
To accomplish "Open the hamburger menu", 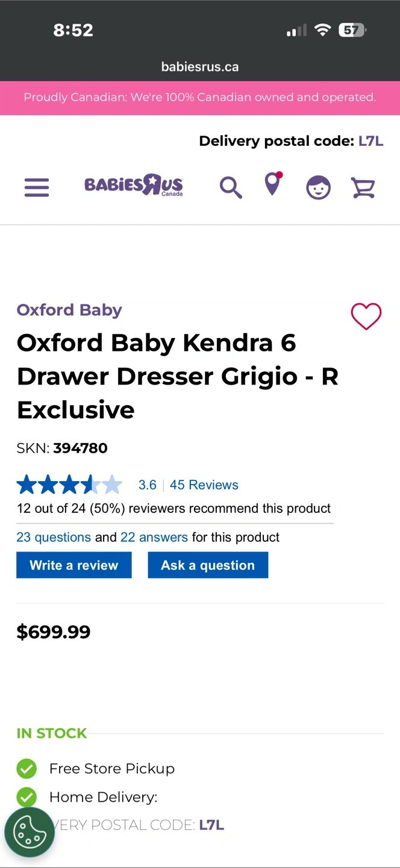I will pyautogui.click(x=37, y=187).
